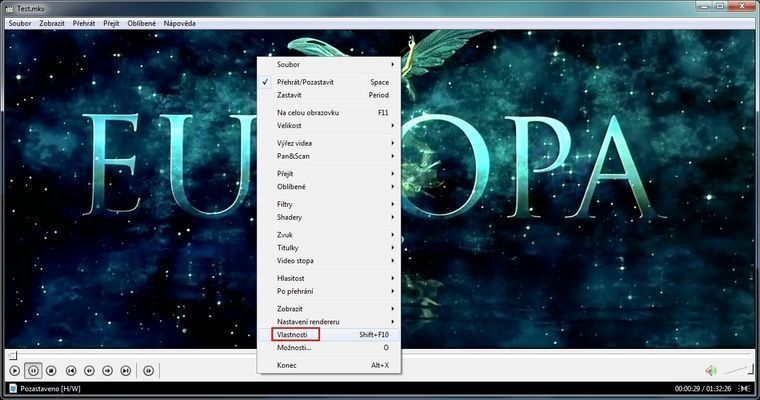Expand the Výřez videa submenu
This screenshot has width=760, height=400.
pyautogui.click(x=329, y=143)
